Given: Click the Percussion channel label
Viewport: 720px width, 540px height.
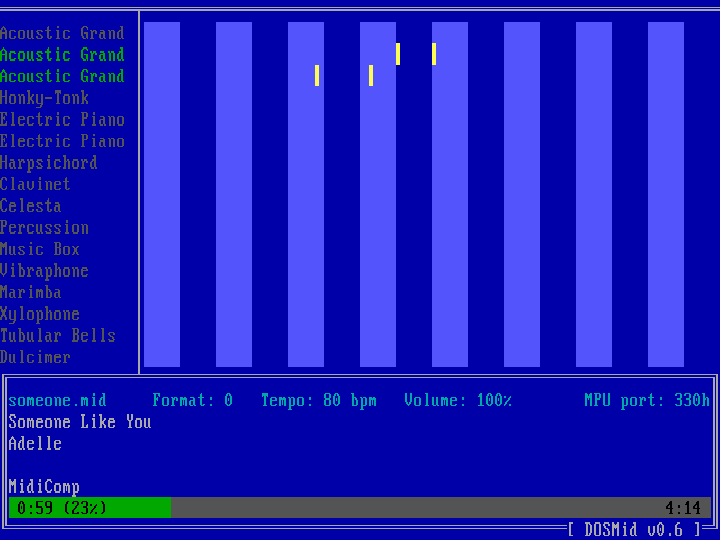Looking at the screenshot, I should coord(45,228).
